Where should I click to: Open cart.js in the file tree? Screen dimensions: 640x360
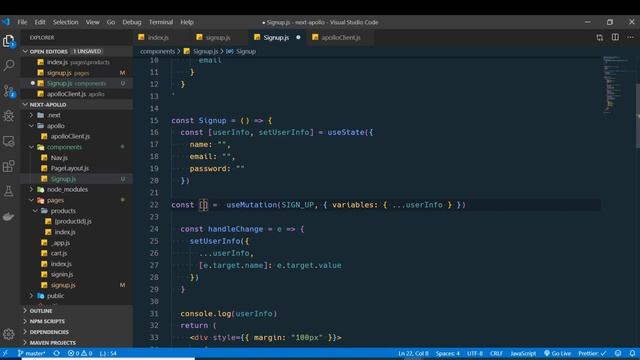pyautogui.click(x=59, y=253)
